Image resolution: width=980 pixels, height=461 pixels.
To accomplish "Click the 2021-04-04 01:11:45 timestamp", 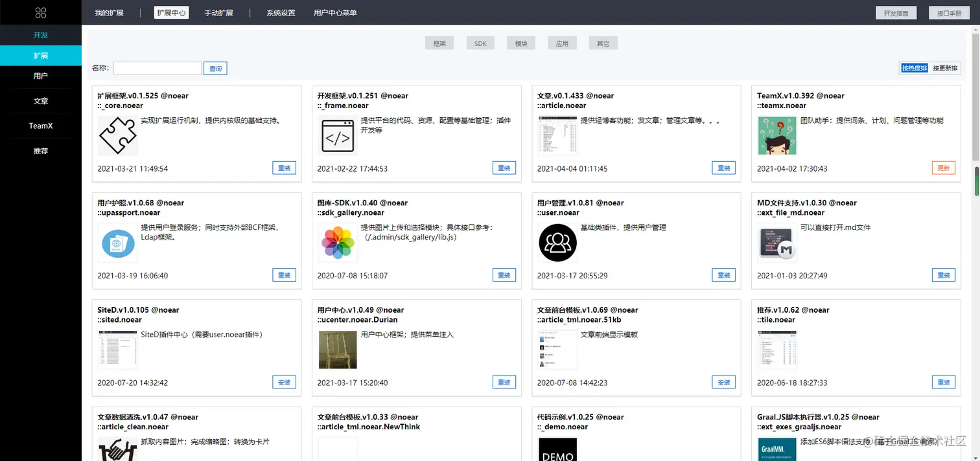I will tap(572, 168).
